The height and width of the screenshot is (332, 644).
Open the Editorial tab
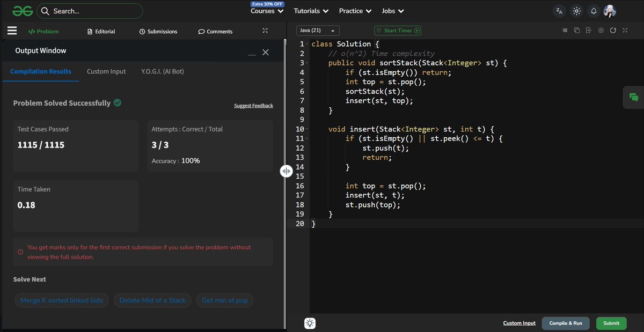tap(101, 31)
